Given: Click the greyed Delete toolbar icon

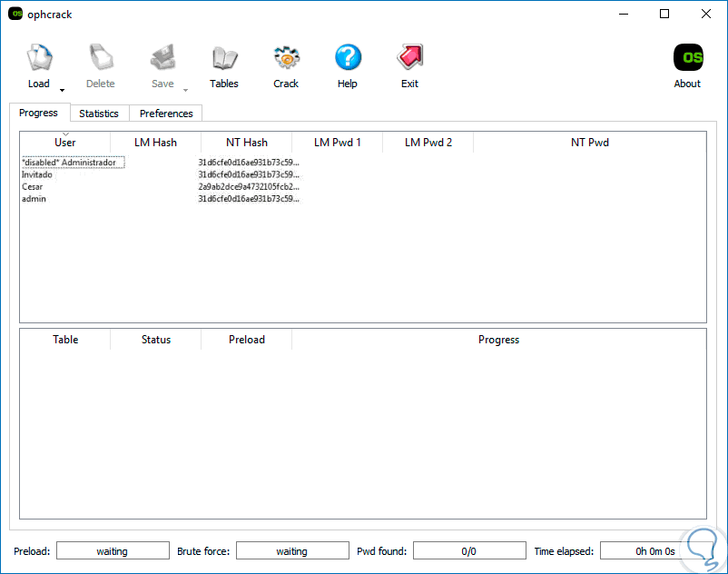Looking at the screenshot, I should click(101, 57).
